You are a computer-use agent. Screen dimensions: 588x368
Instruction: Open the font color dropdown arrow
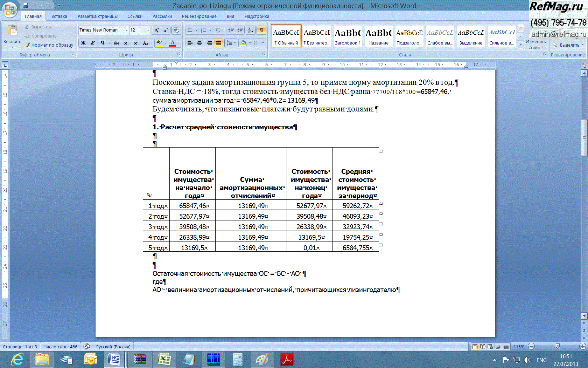point(179,43)
